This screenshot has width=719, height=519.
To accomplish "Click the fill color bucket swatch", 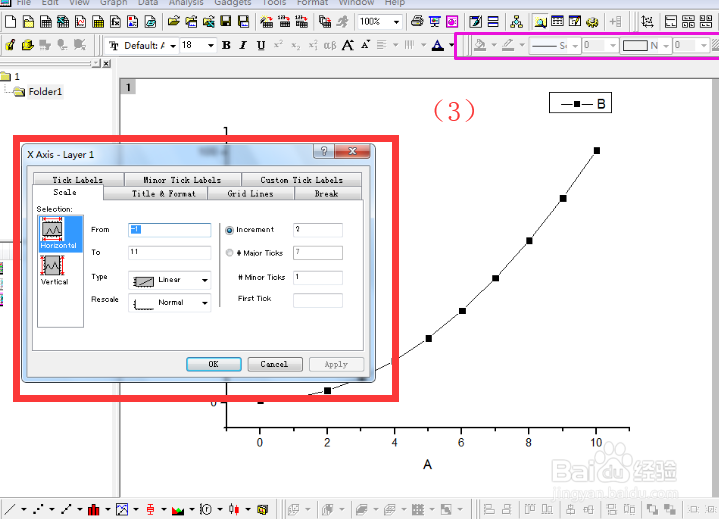I will tap(480, 45).
